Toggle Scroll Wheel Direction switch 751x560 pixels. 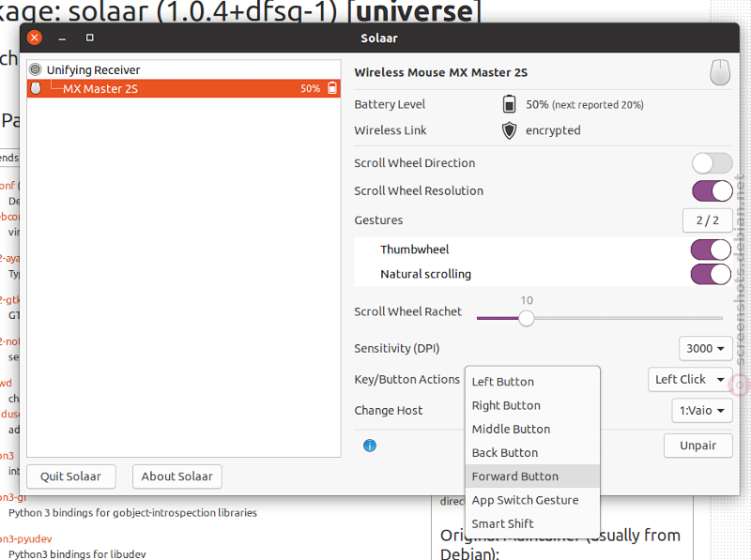pyautogui.click(x=713, y=163)
